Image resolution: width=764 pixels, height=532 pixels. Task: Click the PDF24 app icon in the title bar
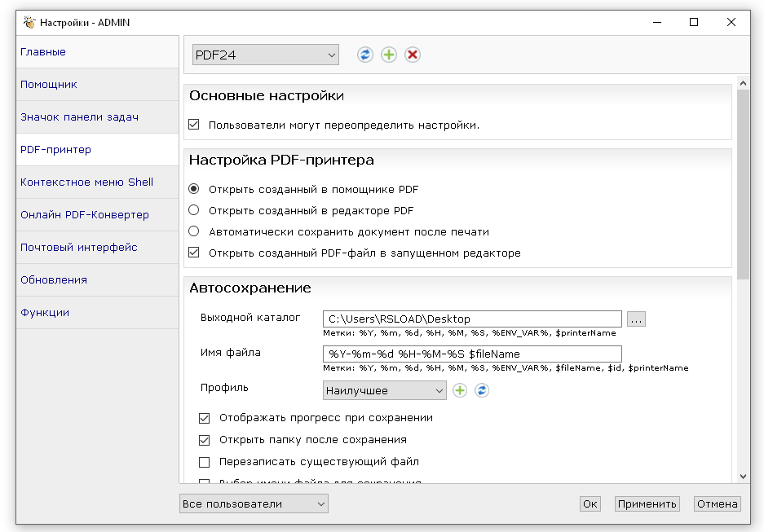click(x=29, y=23)
